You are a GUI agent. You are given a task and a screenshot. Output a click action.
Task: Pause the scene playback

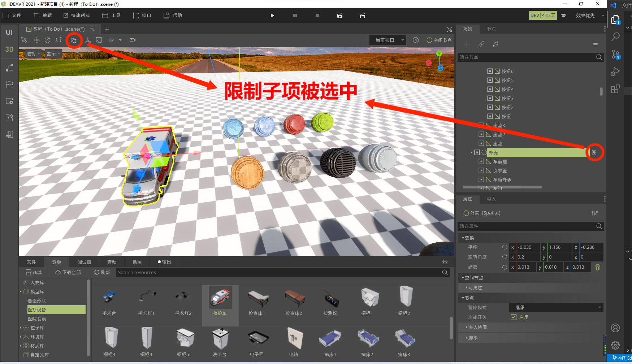(x=295, y=16)
